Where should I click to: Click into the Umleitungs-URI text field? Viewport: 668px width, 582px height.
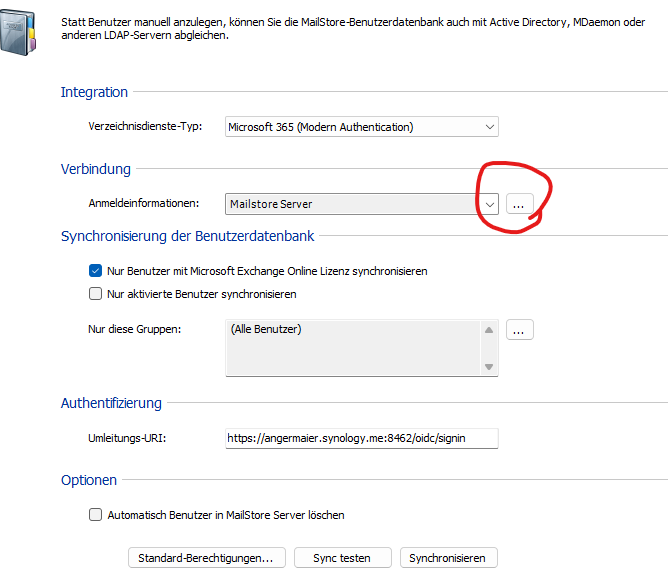pyautogui.click(x=361, y=438)
